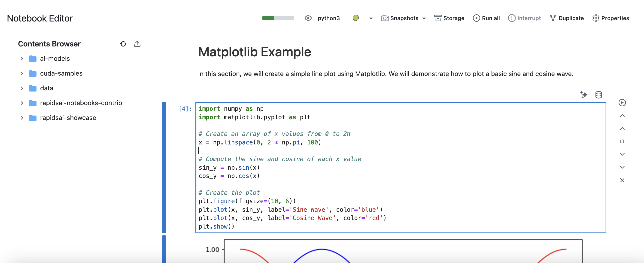Click the Properties gear icon
This screenshot has width=644, height=263.
pos(596,18)
